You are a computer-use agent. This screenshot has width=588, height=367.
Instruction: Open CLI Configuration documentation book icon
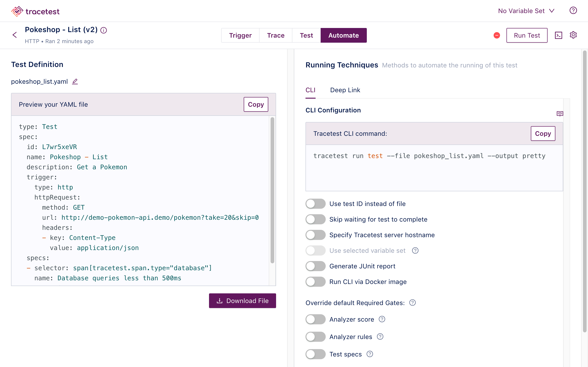point(560,113)
